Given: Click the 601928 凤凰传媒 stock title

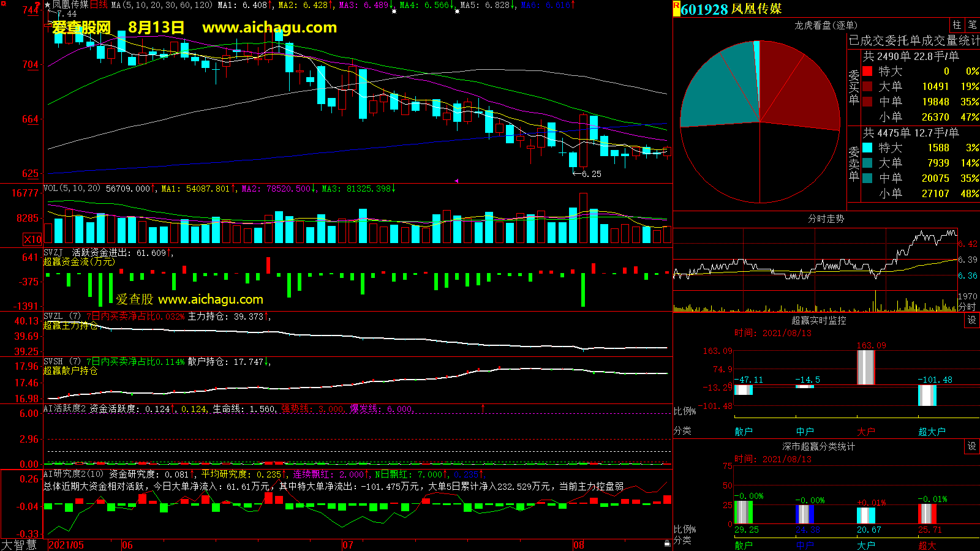Looking at the screenshot, I should [731, 9].
